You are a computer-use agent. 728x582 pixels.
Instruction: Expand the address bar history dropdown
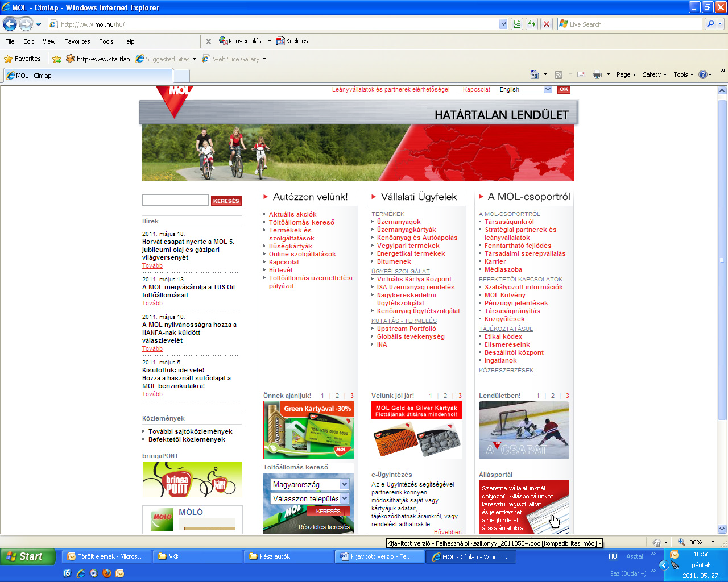coord(503,24)
